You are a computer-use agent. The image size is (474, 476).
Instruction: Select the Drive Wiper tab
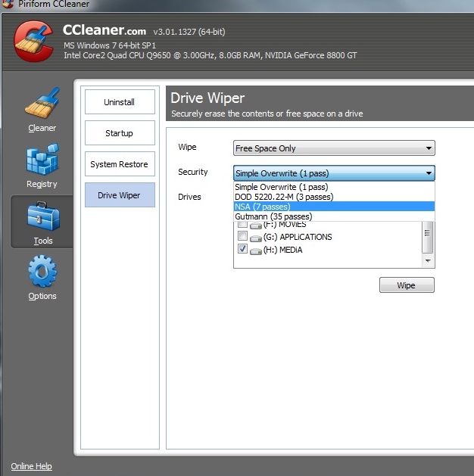pos(120,195)
